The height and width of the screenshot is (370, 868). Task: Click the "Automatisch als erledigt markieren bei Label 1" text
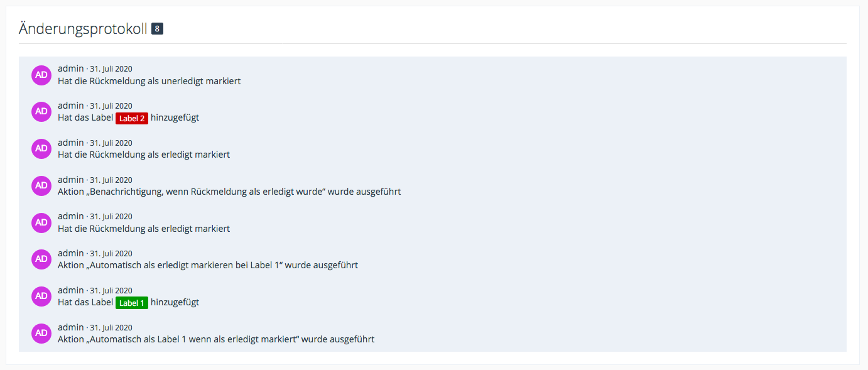[x=207, y=265]
